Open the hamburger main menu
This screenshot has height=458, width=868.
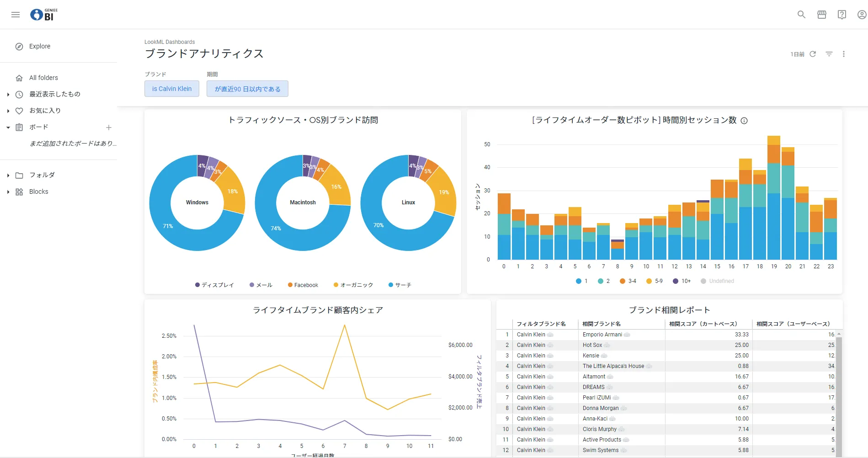(16, 15)
